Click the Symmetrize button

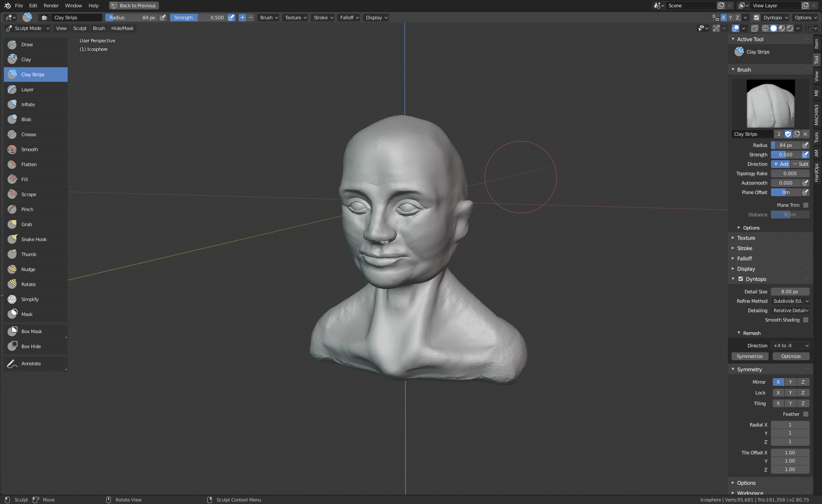point(750,356)
